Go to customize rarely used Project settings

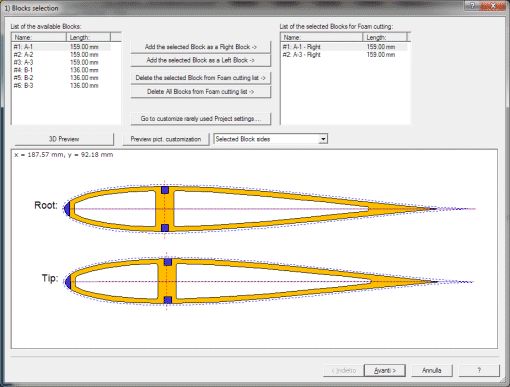click(201, 119)
